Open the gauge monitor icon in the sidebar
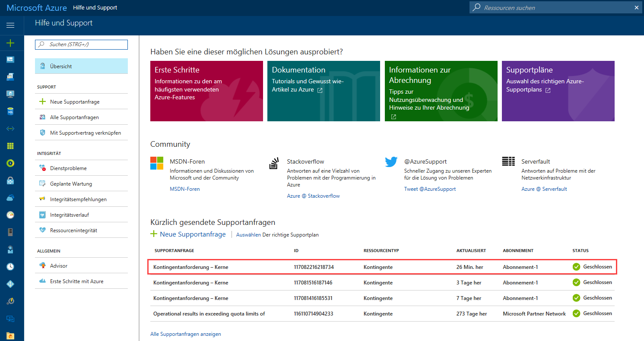644x341 pixels. pos(10,215)
